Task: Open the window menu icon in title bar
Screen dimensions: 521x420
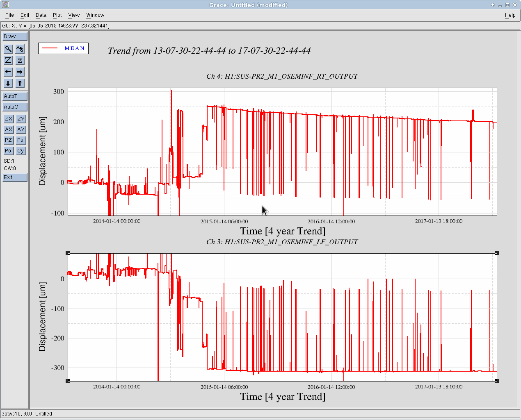Action: coord(5,5)
